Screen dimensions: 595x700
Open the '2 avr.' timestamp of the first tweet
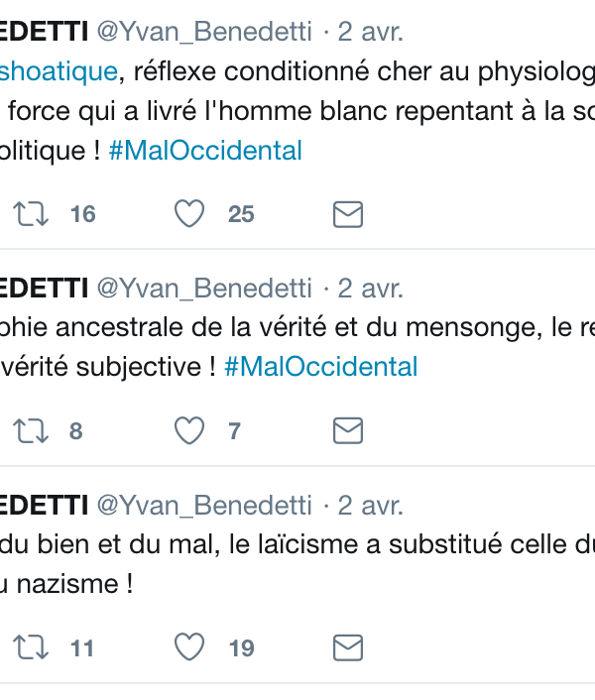[370, 33]
